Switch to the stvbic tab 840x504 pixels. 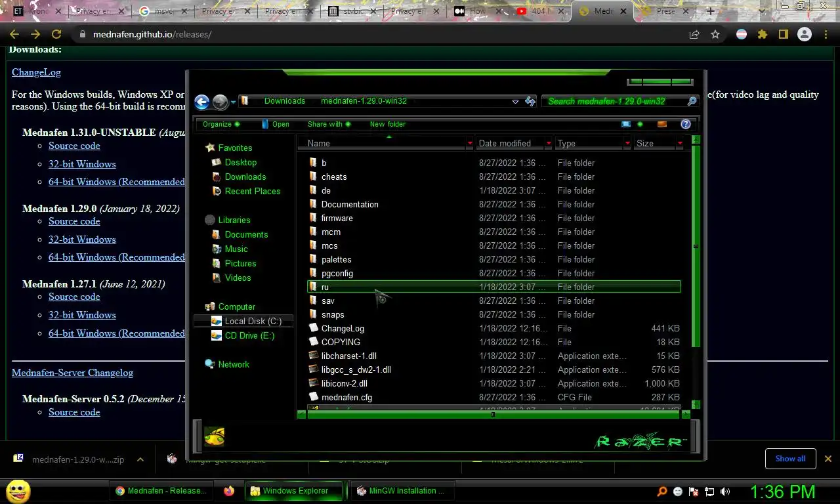tap(352, 11)
